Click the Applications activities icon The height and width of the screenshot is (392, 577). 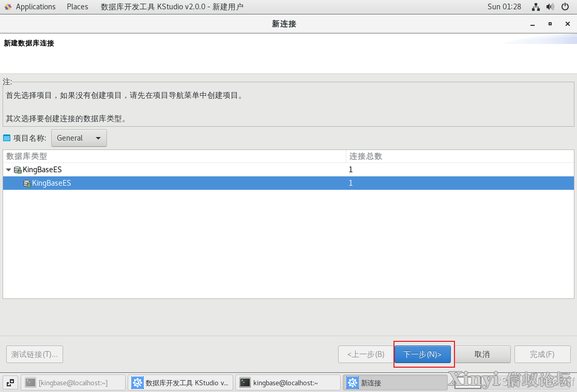8,7
